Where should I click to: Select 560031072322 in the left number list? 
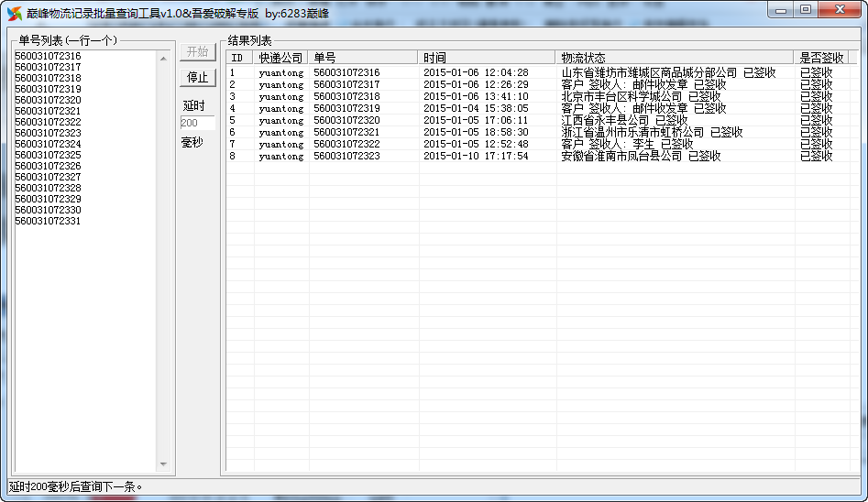tap(49, 123)
